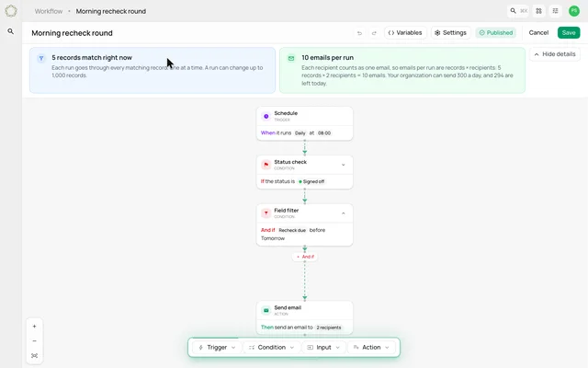
Task: Zoom in on the canvas
Action: [x=35, y=327]
